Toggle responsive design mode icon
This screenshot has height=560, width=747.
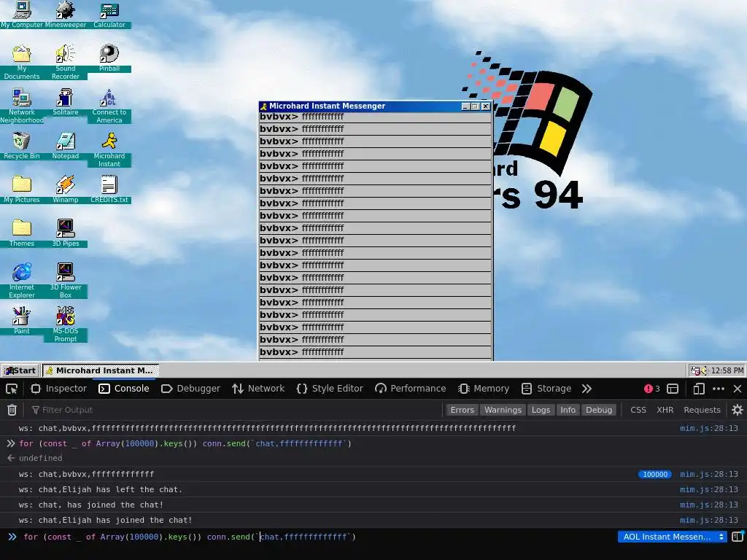point(698,389)
